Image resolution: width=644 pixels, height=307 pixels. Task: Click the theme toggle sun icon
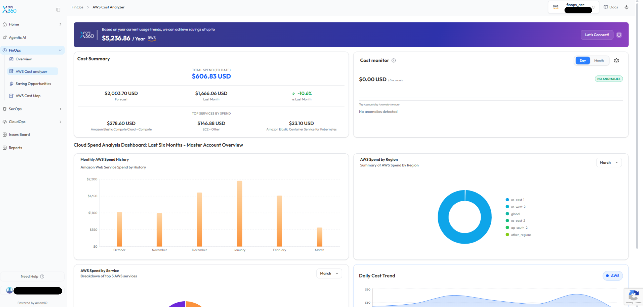(x=626, y=7)
